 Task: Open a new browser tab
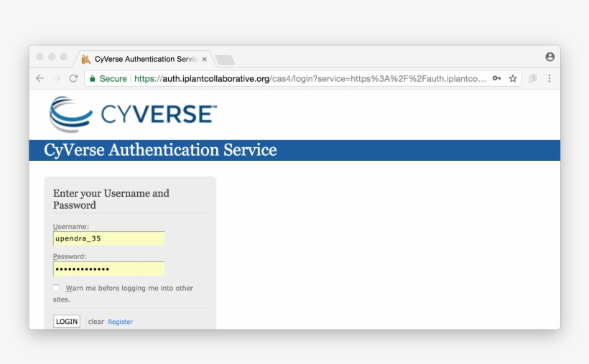pyautogui.click(x=225, y=60)
